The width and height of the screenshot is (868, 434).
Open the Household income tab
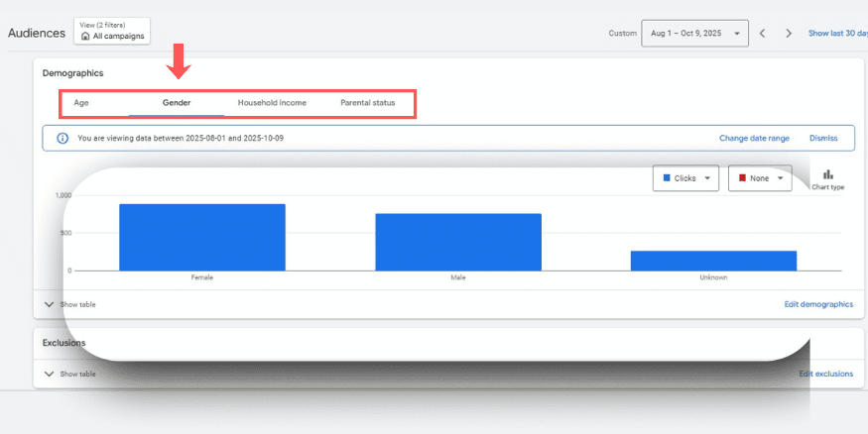(x=272, y=103)
